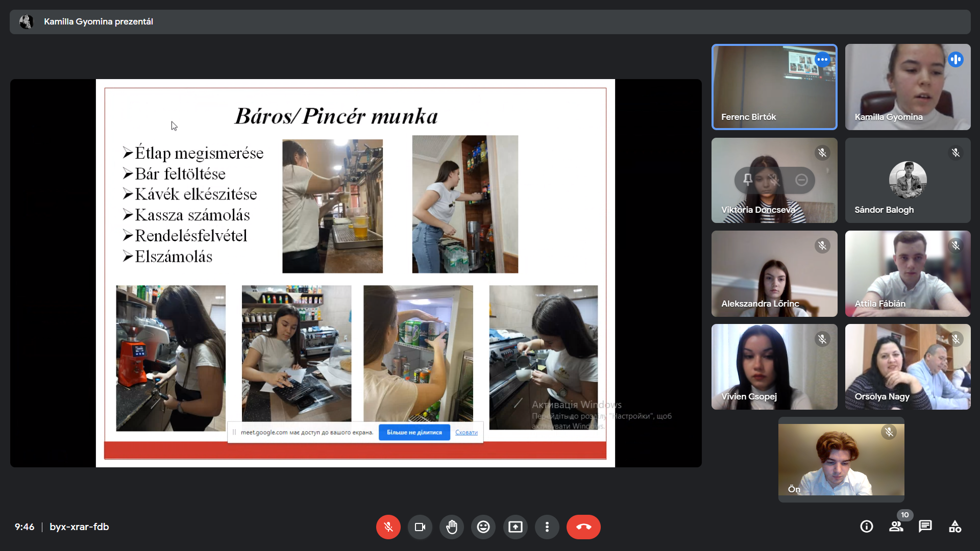Raise hand using hand icon
980x551 pixels.
pyautogui.click(x=452, y=527)
